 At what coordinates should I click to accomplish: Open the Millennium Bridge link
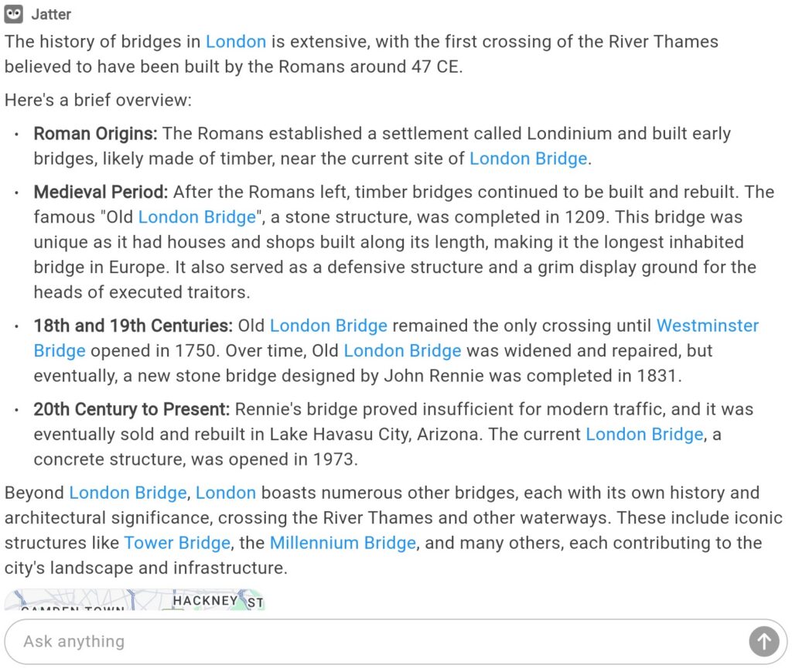pyautogui.click(x=343, y=543)
